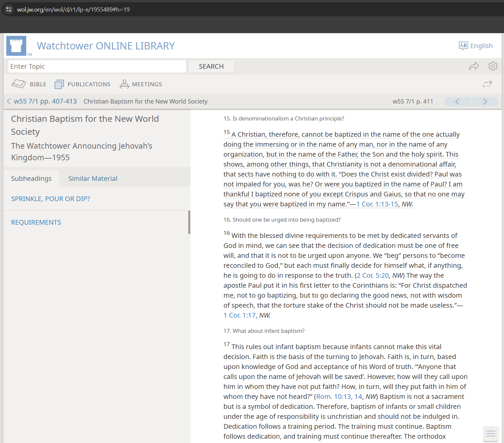Open the language selector icon
Screen dimensions: 504x443
[463, 46]
